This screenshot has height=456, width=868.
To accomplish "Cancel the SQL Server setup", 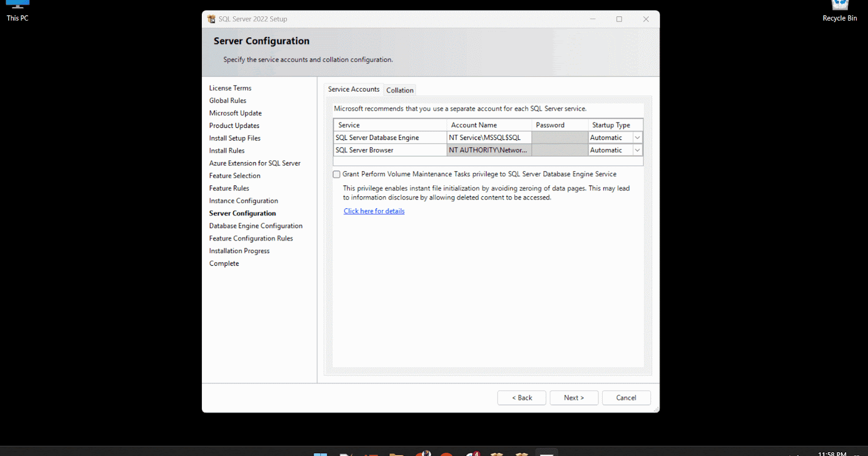I will 626,397.
